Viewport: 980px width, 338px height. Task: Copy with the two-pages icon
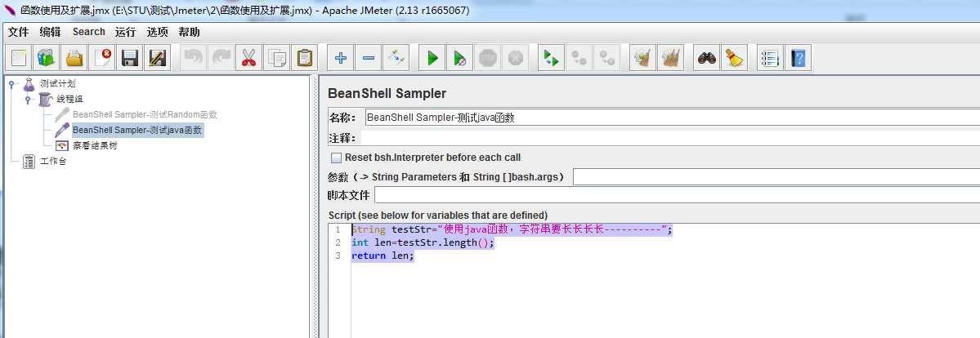277,58
